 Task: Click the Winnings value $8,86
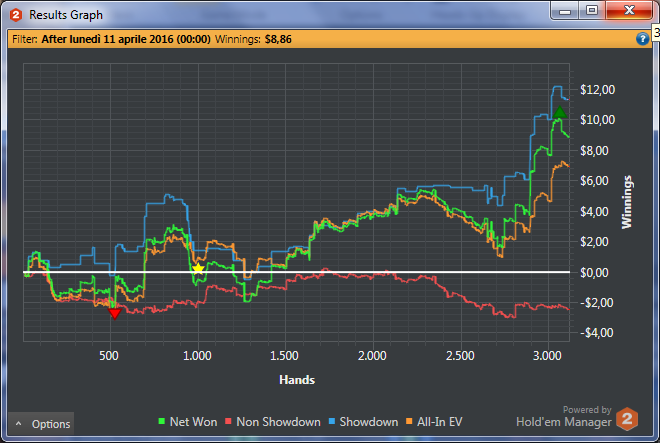(x=278, y=39)
